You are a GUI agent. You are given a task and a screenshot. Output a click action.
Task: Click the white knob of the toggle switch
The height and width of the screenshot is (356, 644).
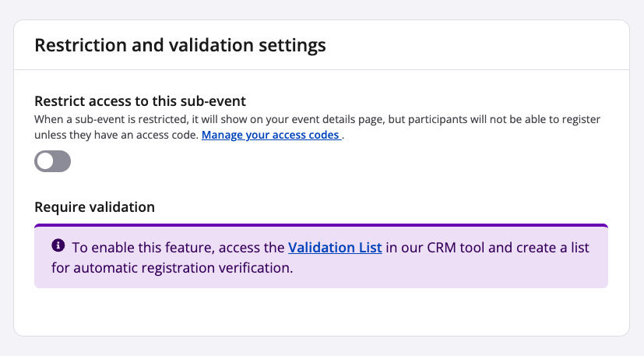46,161
